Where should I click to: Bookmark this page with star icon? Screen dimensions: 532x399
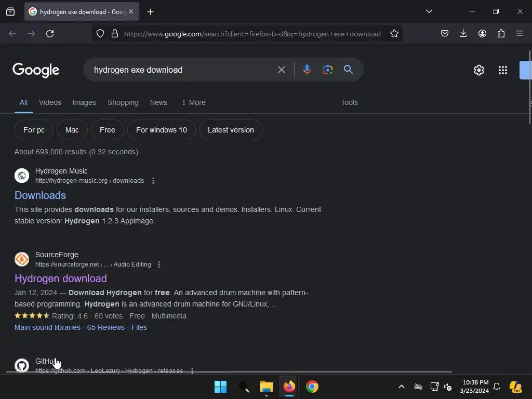[394, 34]
